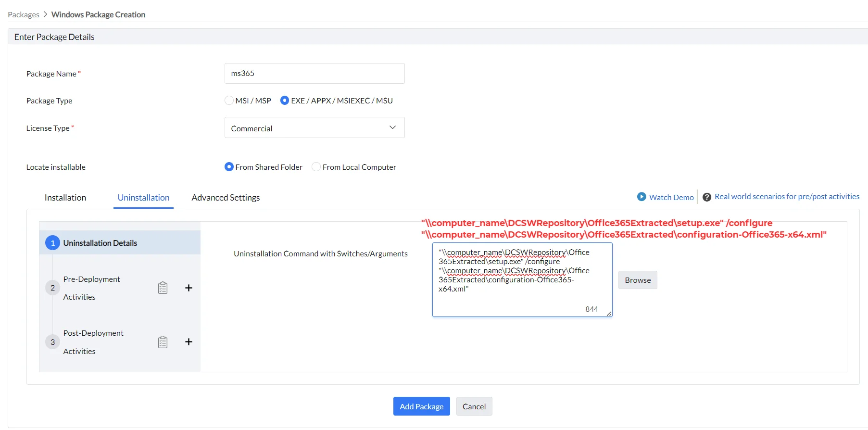
Task: Go to Packages breadcrumb link
Action: click(24, 14)
